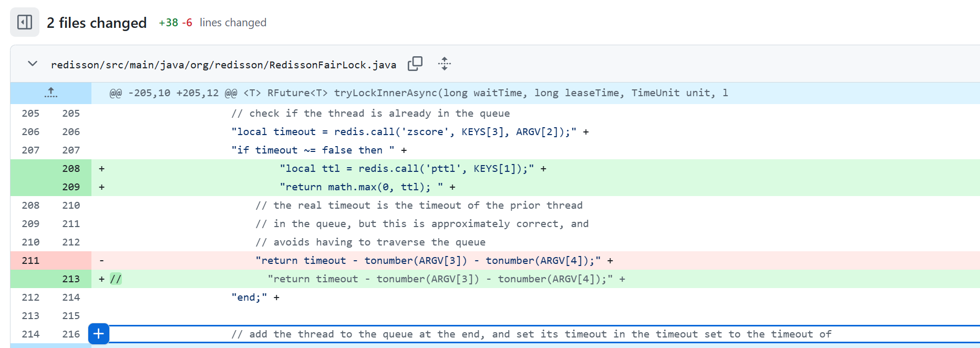
Task: Select line number 216 beside the plus button
Action: [71, 334]
